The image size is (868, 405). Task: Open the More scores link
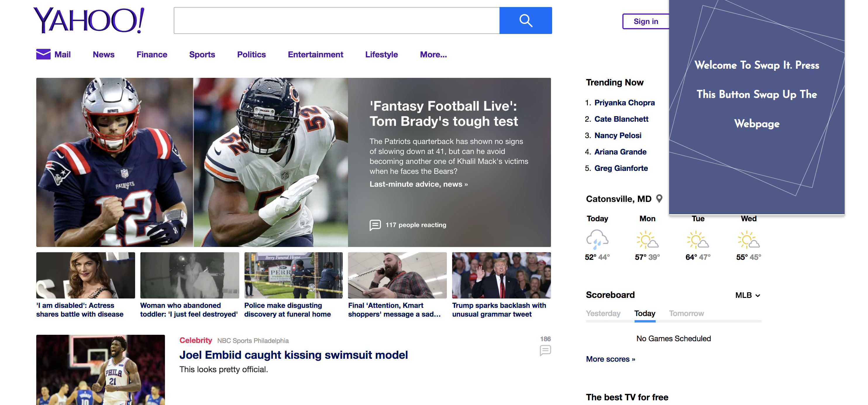point(610,359)
